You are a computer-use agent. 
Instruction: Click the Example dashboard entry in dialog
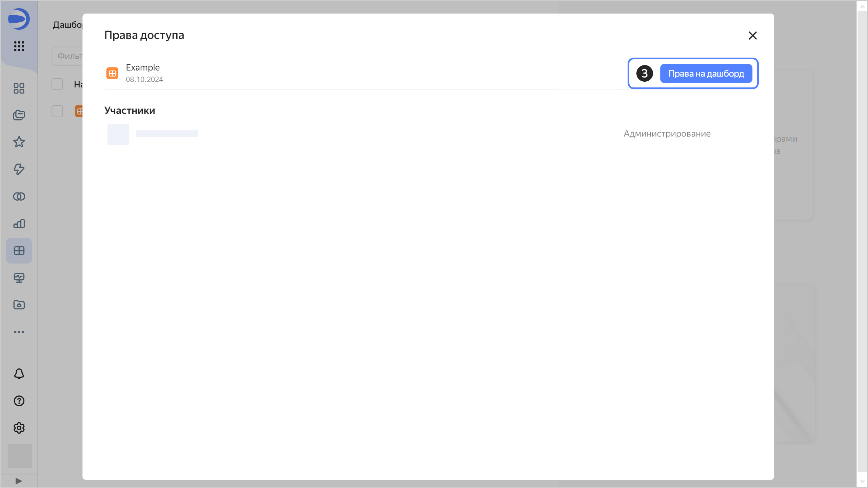142,73
